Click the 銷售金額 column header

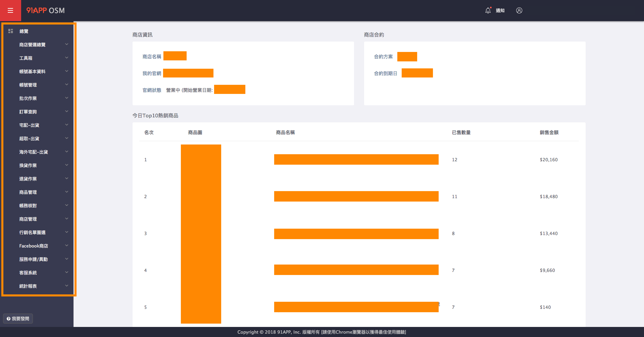[549, 132]
